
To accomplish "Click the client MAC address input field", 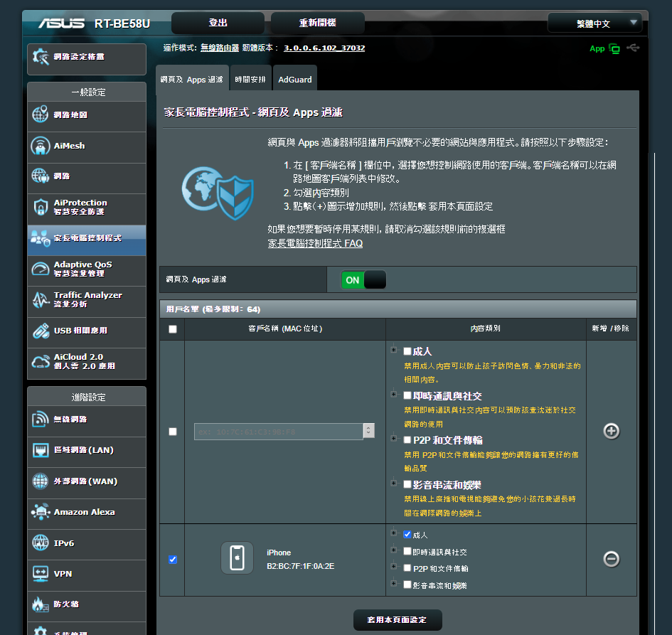I will pyautogui.click(x=279, y=432).
